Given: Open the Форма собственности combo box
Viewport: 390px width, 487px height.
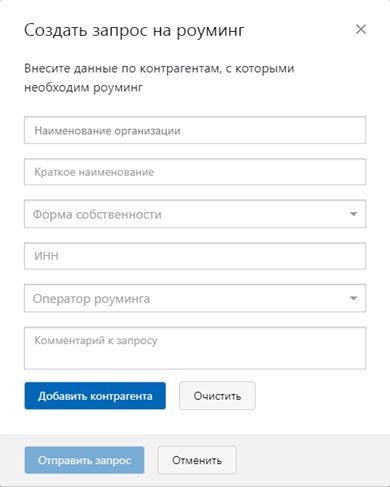Looking at the screenshot, I should click(x=195, y=214).
